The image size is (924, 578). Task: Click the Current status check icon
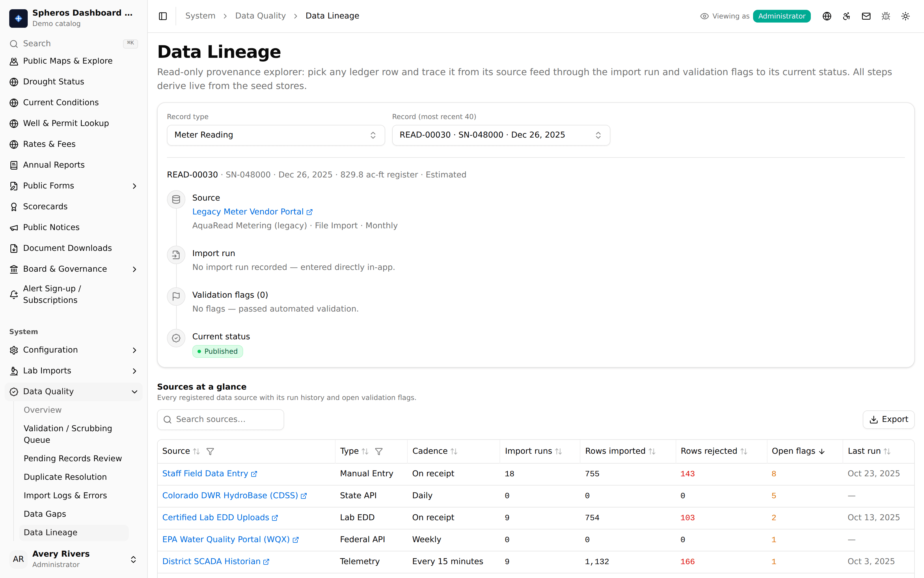(176, 338)
